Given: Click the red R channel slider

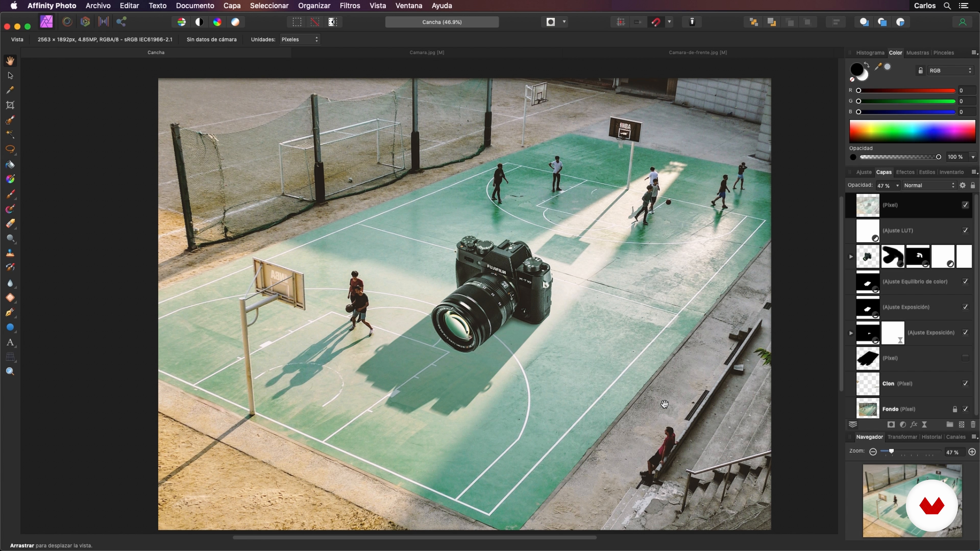Looking at the screenshot, I should [x=906, y=91].
